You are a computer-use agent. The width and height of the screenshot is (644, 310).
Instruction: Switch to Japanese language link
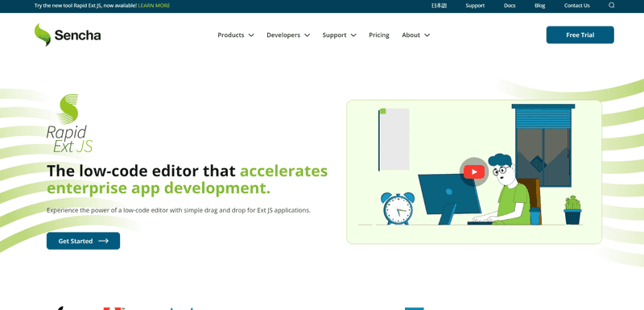[439, 6]
